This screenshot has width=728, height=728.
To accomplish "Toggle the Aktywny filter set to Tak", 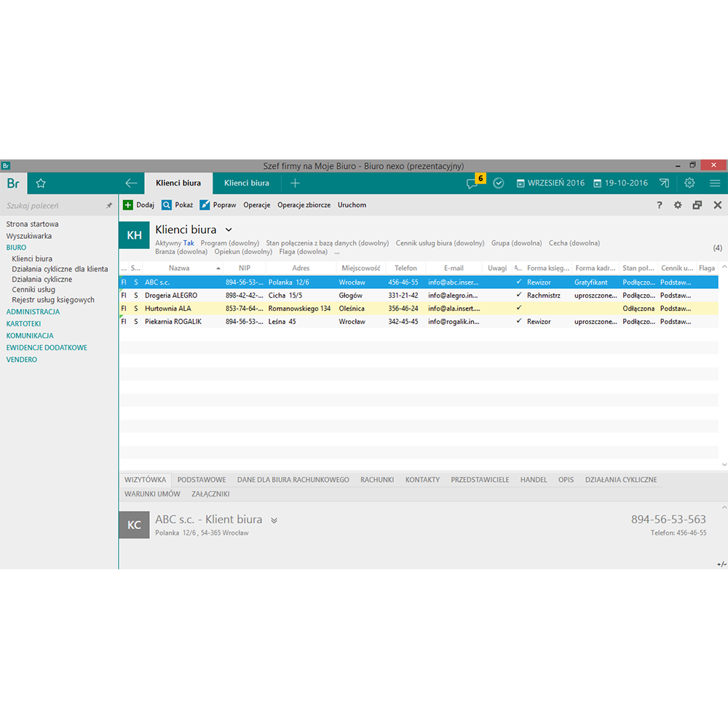I will pos(188,243).
